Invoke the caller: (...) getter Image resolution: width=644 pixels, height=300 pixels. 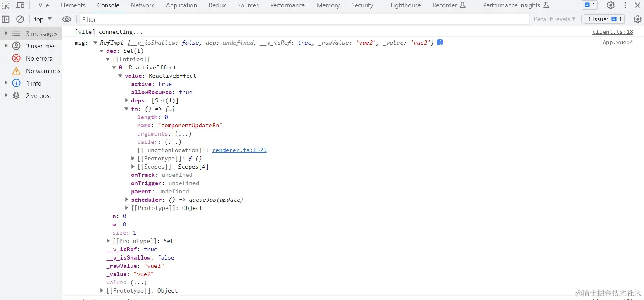click(173, 142)
